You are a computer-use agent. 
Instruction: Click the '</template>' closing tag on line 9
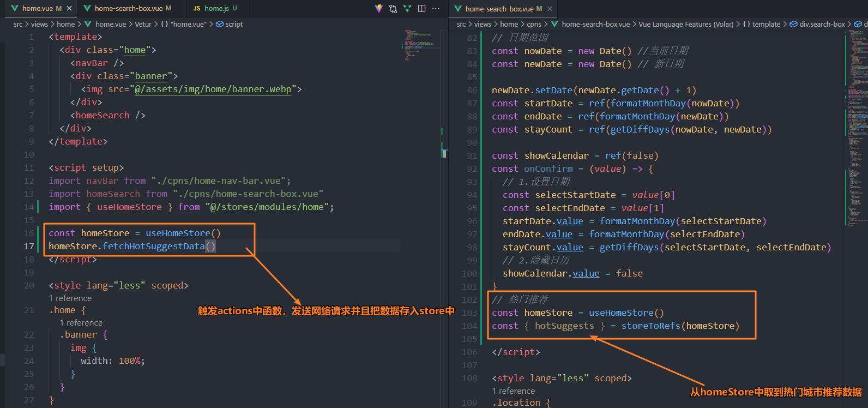(x=78, y=141)
